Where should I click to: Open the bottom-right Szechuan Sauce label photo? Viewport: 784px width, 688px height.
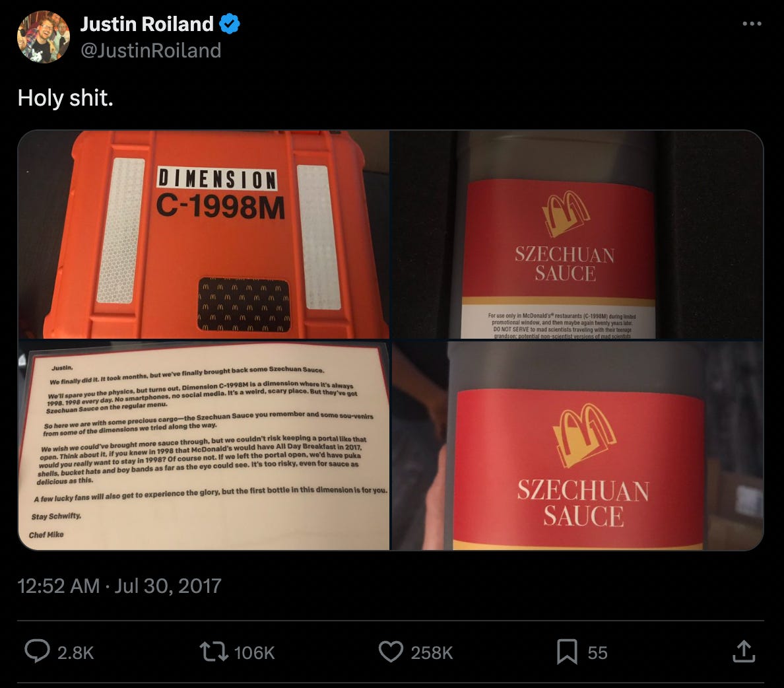(x=577, y=445)
